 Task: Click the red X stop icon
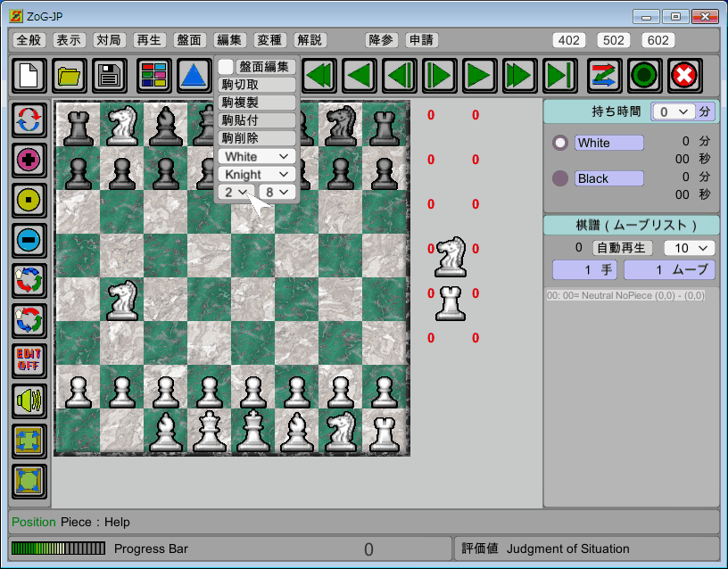(684, 75)
